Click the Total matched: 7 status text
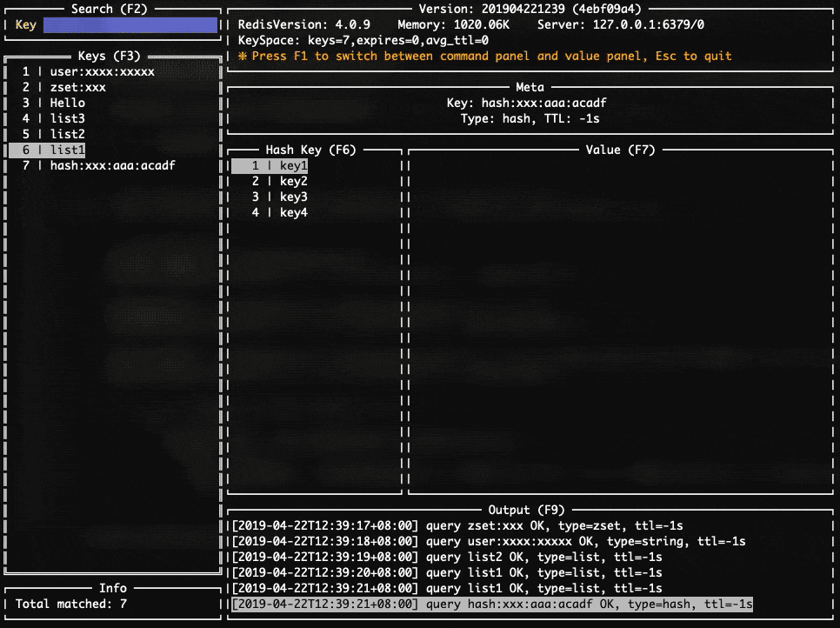This screenshot has height=628, width=840. [71, 604]
